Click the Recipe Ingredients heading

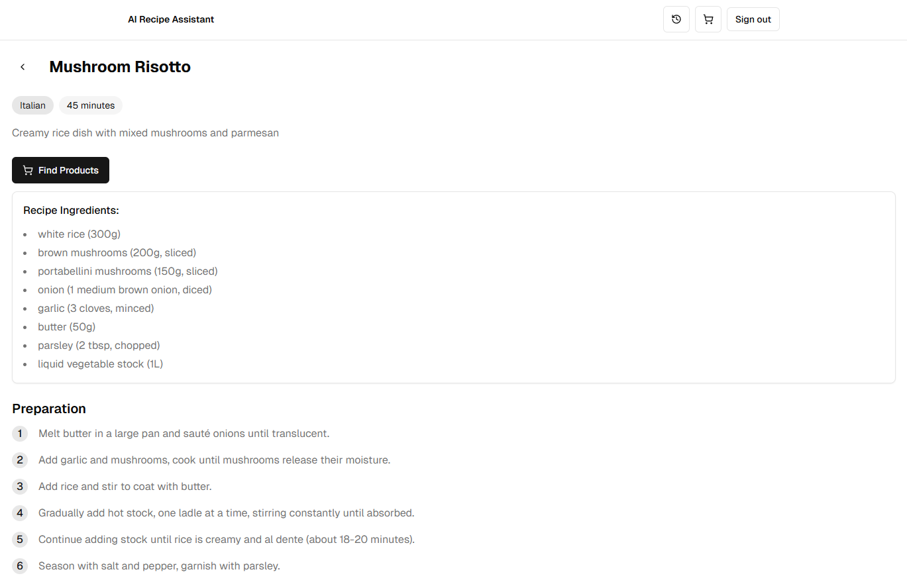tap(71, 210)
